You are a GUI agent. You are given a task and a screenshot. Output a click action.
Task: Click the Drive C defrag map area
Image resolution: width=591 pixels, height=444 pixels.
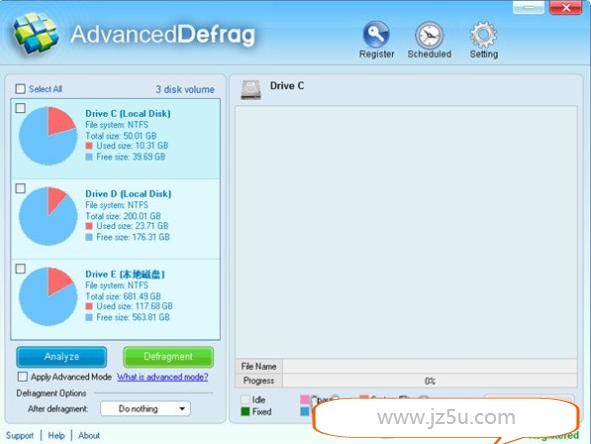point(406,232)
